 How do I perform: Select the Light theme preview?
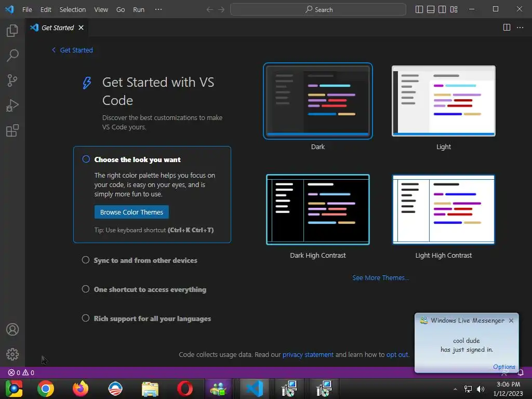[444, 101]
